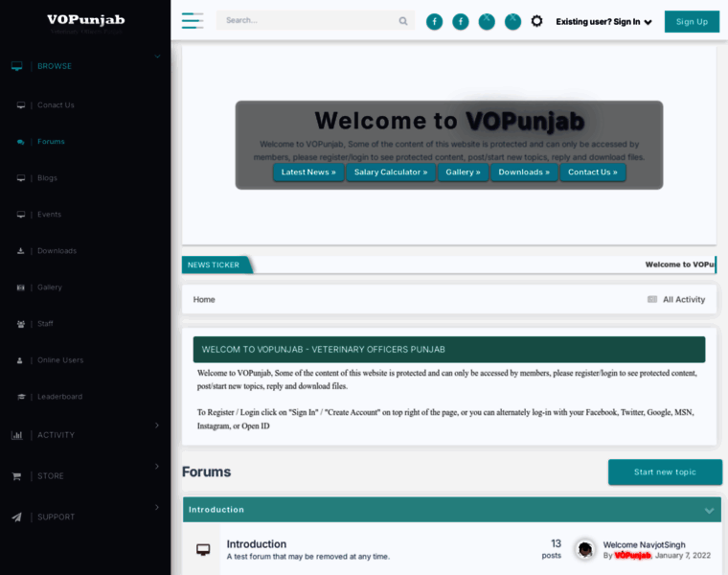Click the January 7, 2022 date
Screen dimensions: 728x575
(x=683, y=556)
